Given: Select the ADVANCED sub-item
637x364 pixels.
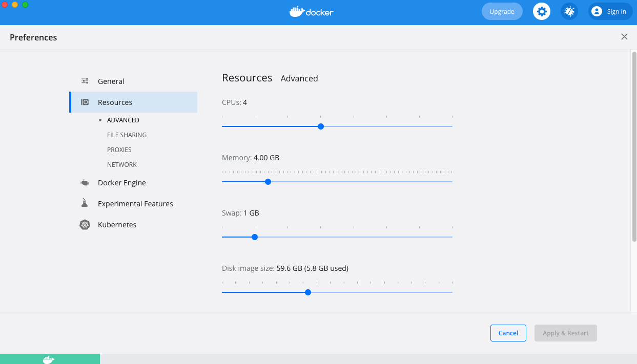Looking at the screenshot, I should point(123,120).
